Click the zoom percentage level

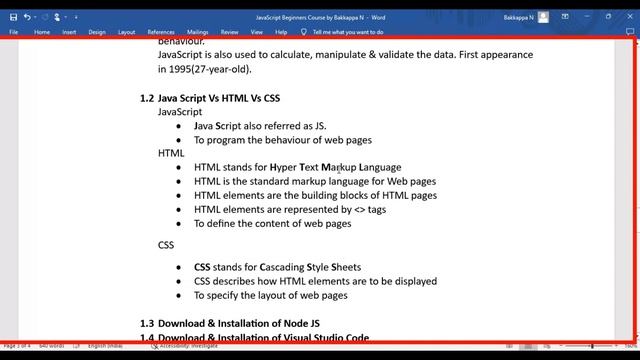click(631, 346)
